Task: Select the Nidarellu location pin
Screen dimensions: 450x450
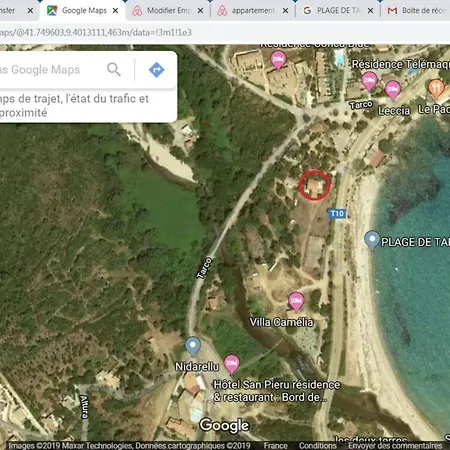Action: point(193,346)
